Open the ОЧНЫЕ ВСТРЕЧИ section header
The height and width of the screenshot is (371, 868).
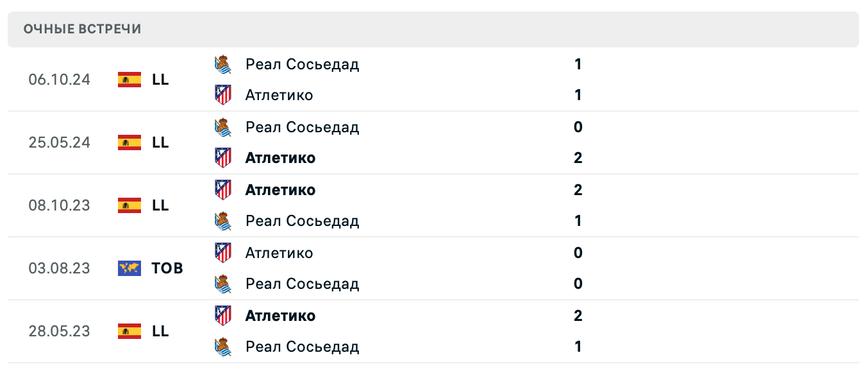pos(82,29)
